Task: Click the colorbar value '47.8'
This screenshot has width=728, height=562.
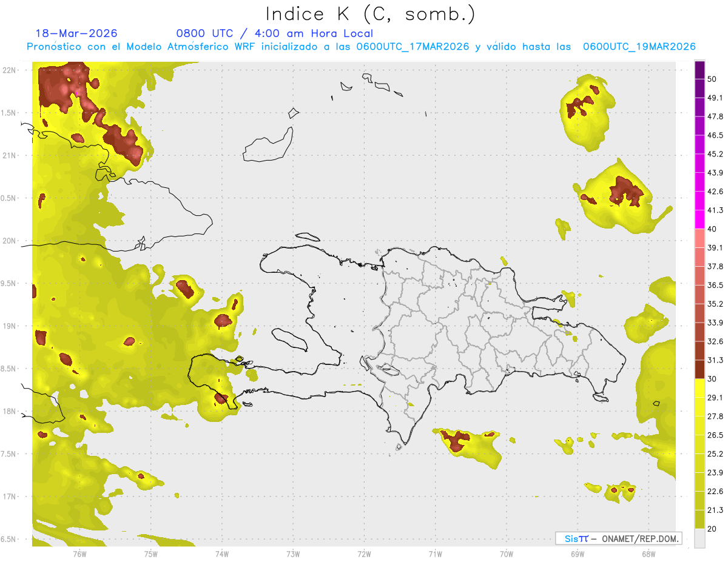Action: [x=715, y=116]
